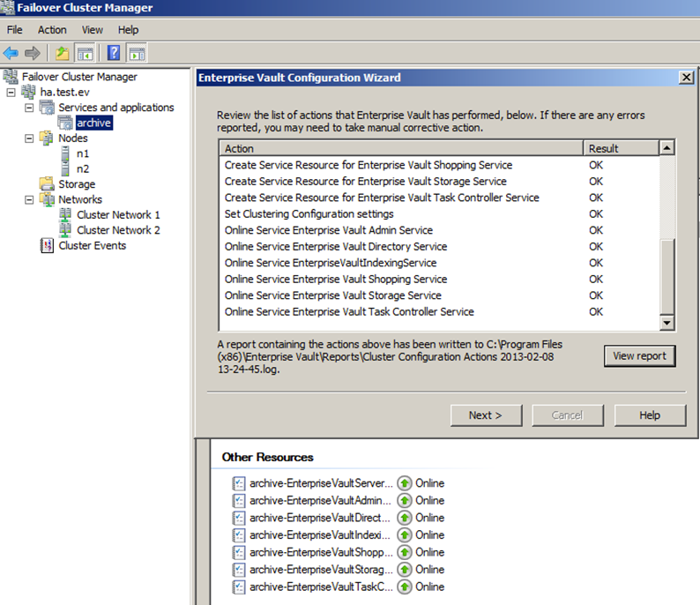Click the Networks folder icon
Image resolution: width=700 pixels, height=605 pixels.
point(47,199)
